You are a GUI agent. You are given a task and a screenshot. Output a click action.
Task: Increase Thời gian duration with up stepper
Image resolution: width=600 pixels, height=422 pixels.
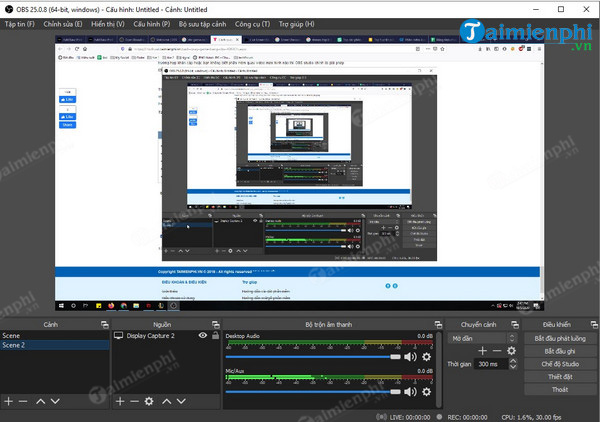pyautogui.click(x=513, y=361)
